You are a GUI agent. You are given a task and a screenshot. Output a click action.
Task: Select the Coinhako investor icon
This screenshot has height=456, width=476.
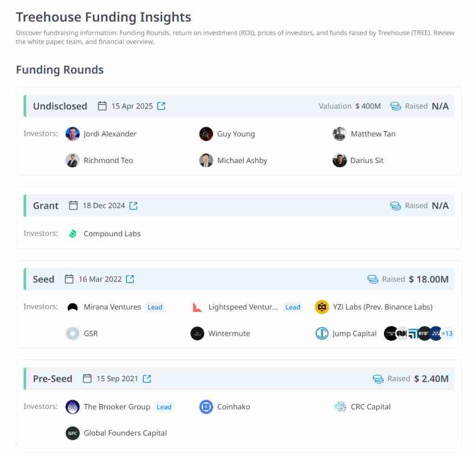pos(206,406)
